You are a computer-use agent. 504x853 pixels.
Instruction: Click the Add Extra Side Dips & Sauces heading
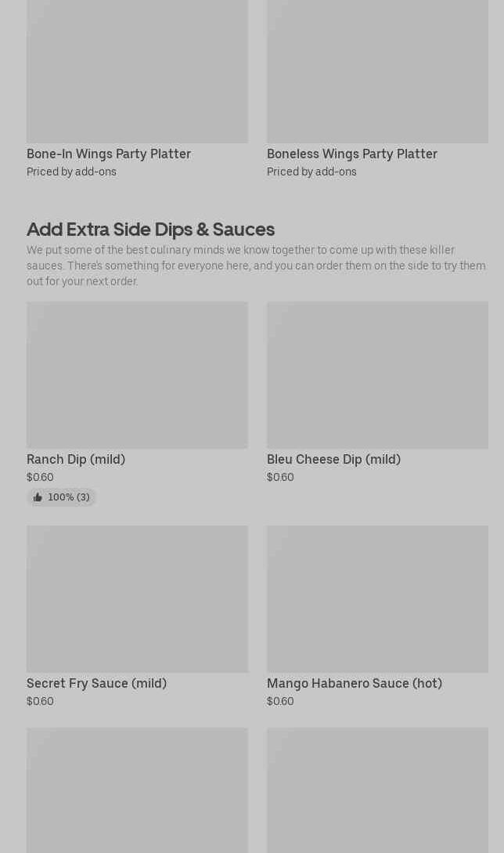pyautogui.click(x=150, y=230)
